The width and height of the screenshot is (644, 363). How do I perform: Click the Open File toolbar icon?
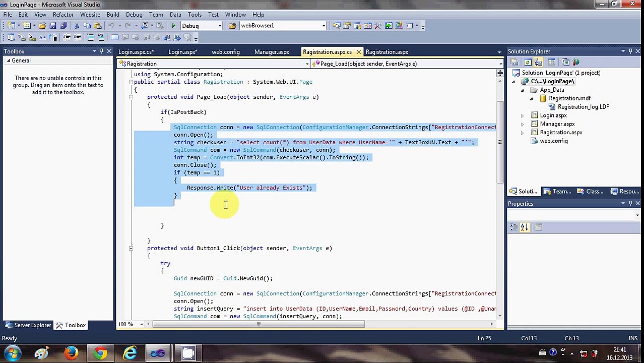coord(42,26)
